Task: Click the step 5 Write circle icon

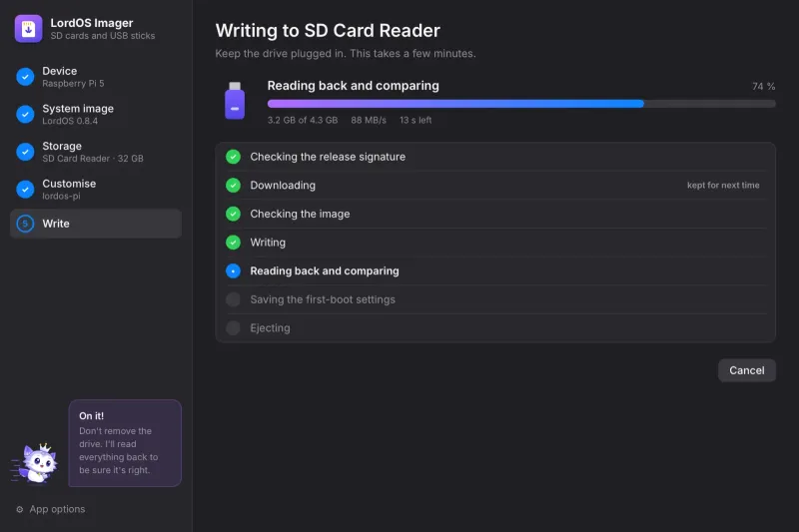Action: (25, 224)
